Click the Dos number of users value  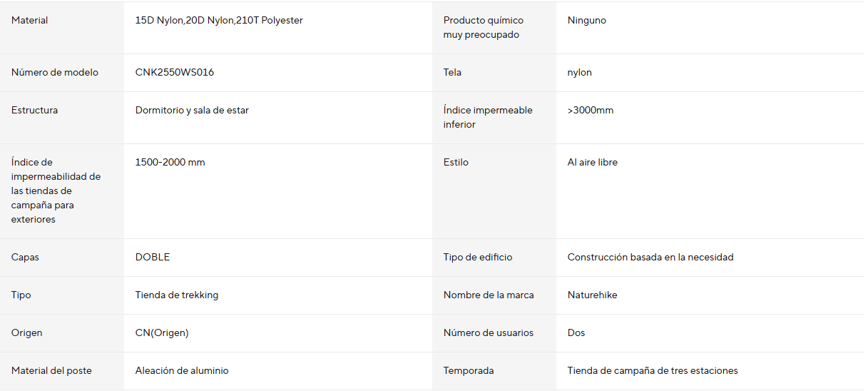pos(576,333)
